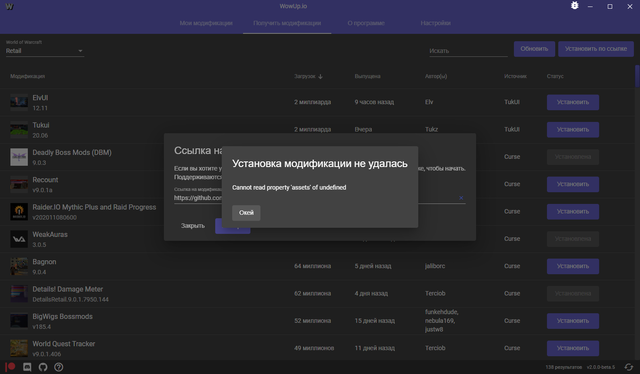640x374 pixels.
Task: Click Установить по ссылке button
Action: pyautogui.click(x=596, y=49)
